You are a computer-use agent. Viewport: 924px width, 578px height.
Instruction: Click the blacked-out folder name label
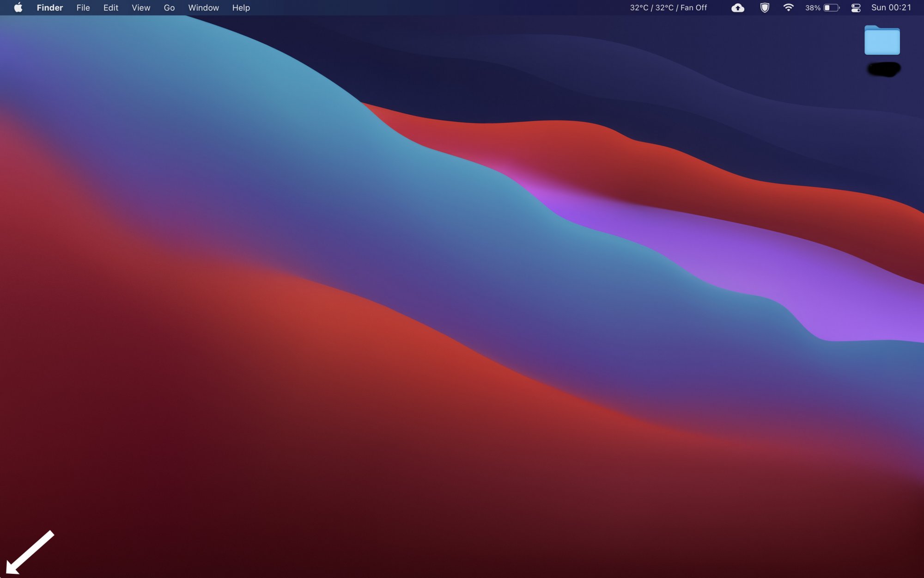(884, 69)
